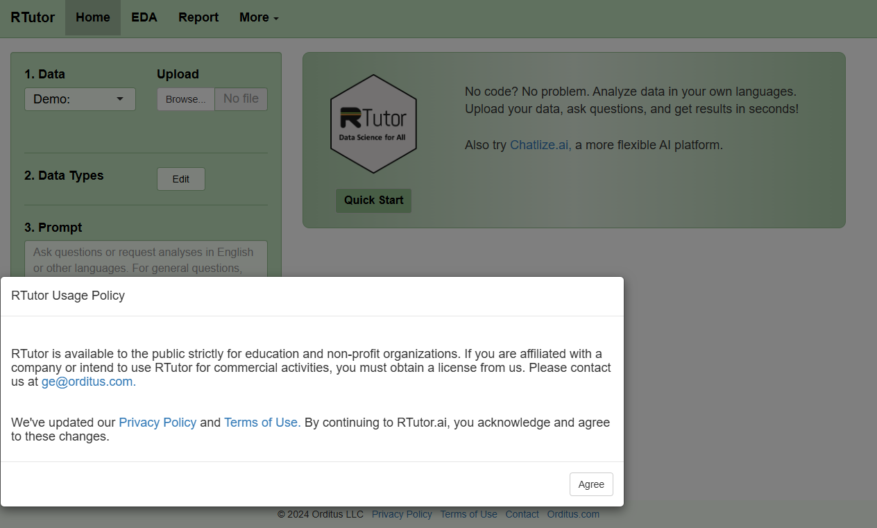877x528 pixels.
Task: Open the Home tab
Action: click(x=93, y=17)
